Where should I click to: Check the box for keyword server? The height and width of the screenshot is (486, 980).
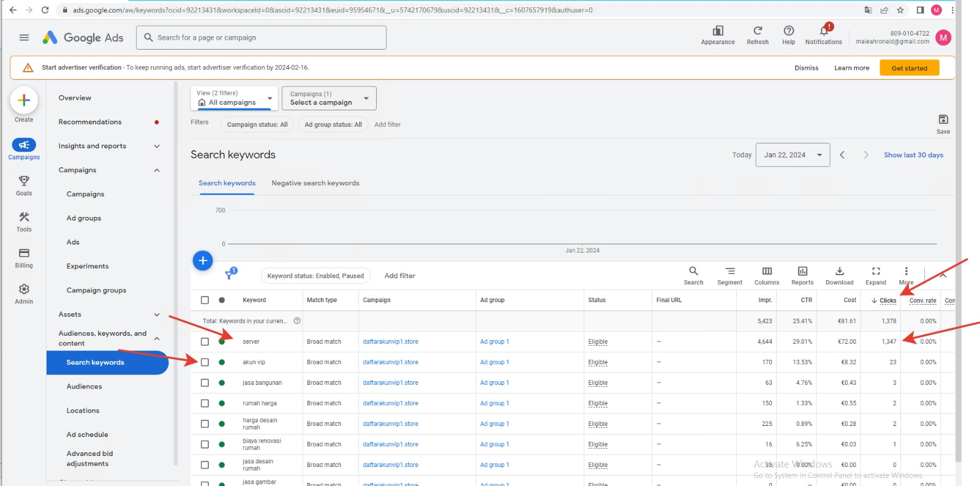[205, 342]
